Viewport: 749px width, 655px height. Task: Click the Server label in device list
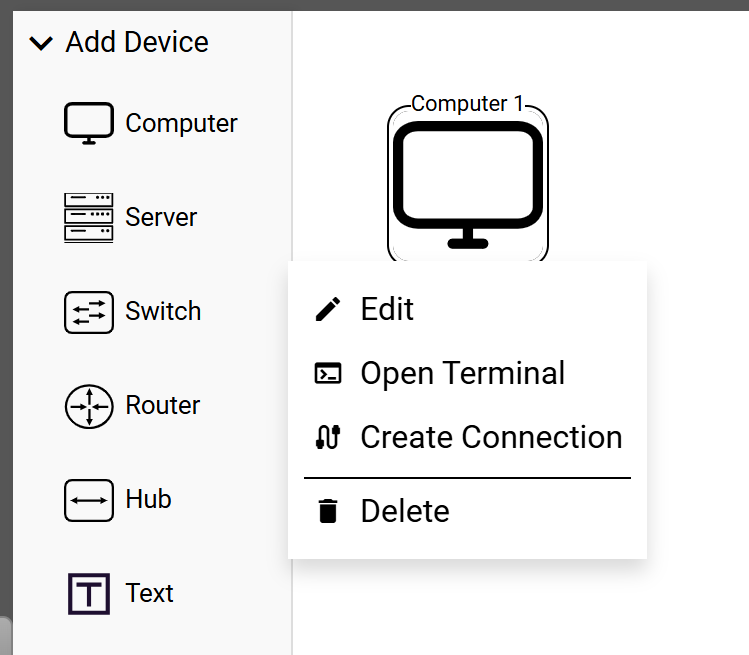click(x=161, y=217)
